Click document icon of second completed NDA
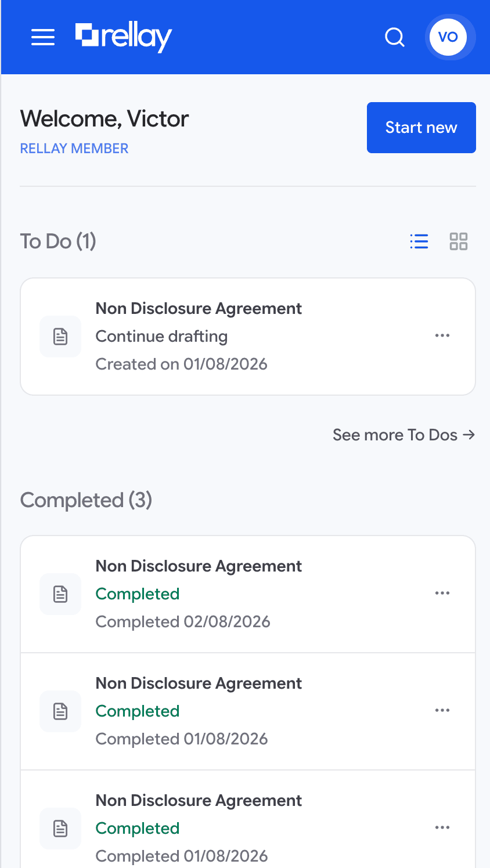This screenshot has width=490, height=868. 60,711
